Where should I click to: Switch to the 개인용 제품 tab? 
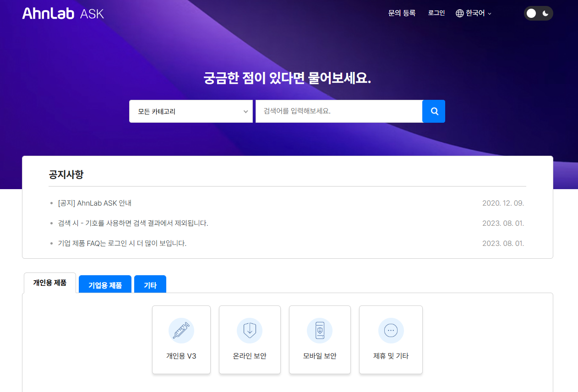(x=50, y=283)
